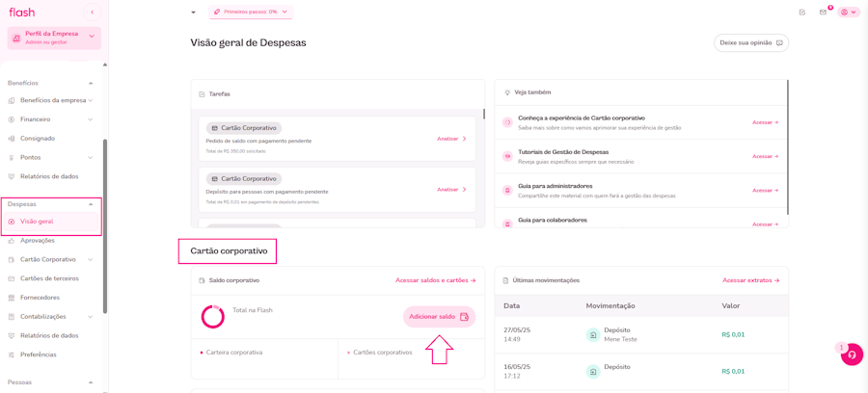This screenshot has height=393, width=868.
Task: Click the Mene Teste deposit description
Action: point(620,339)
